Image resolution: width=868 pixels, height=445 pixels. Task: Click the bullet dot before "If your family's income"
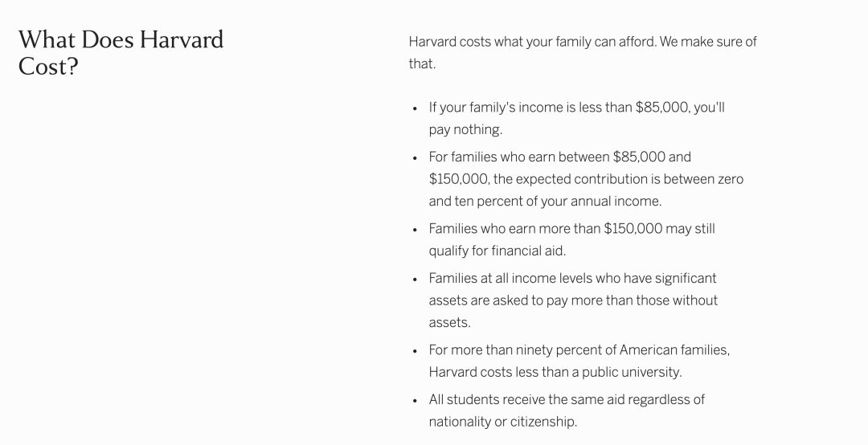[x=415, y=108]
